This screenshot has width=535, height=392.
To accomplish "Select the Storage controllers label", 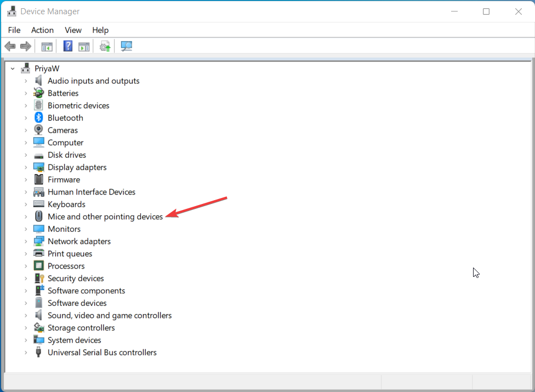I will (81, 327).
